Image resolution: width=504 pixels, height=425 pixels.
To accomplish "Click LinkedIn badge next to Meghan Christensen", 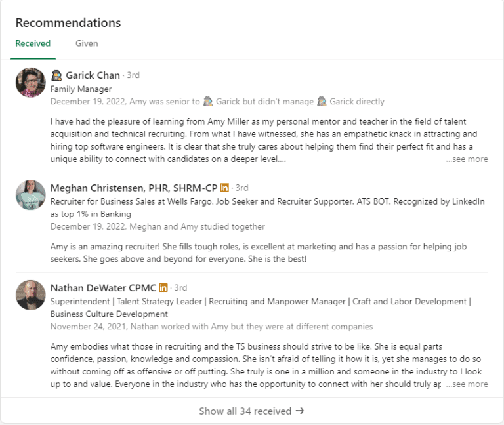I will coord(224,188).
